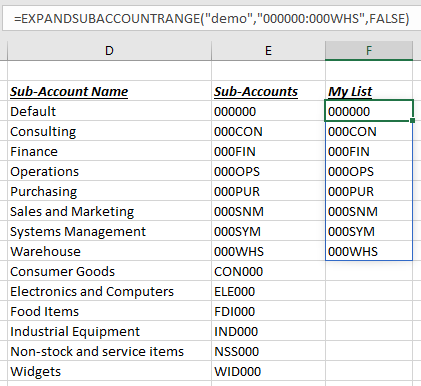Screen dimensions: 421x386
Task: Select 000OPS in the Sub-Accounts column
Action: (268, 171)
